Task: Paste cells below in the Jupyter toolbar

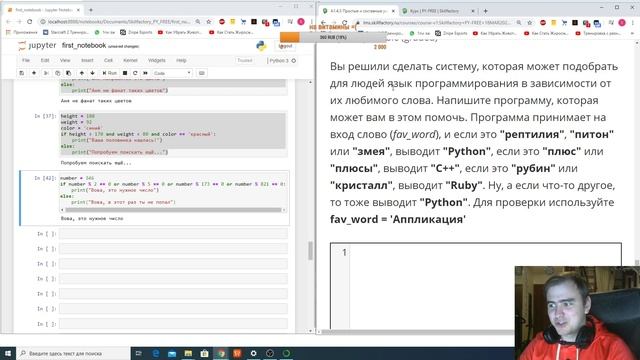Action: [x=68, y=73]
